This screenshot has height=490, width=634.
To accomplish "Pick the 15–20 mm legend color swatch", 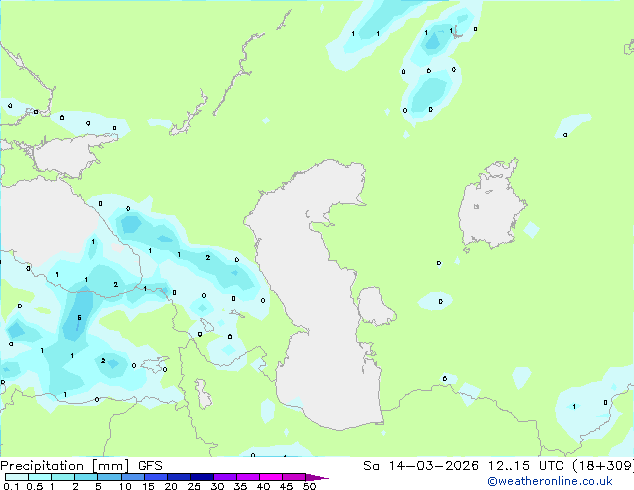I will click(156, 477).
